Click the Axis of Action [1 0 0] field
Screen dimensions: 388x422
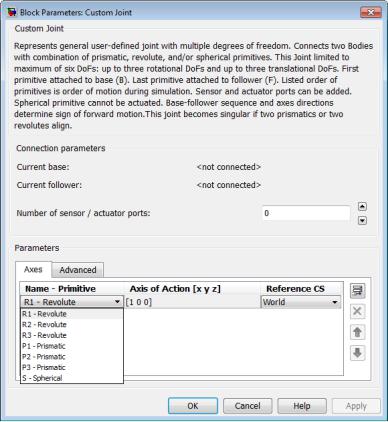[x=192, y=302]
